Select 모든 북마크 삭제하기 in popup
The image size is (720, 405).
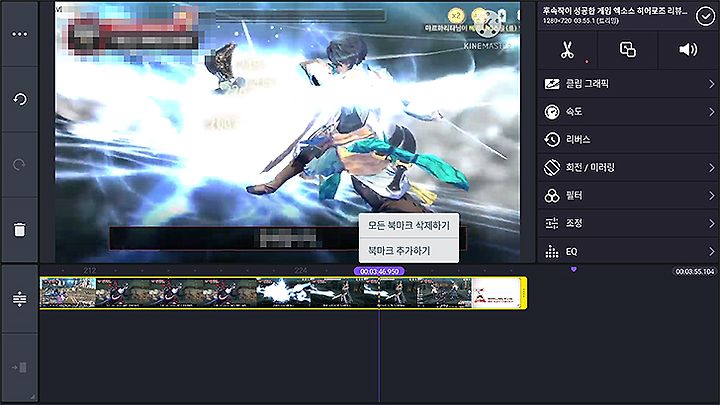[409, 225]
